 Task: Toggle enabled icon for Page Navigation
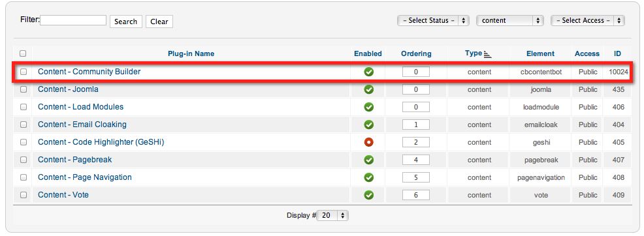369,177
